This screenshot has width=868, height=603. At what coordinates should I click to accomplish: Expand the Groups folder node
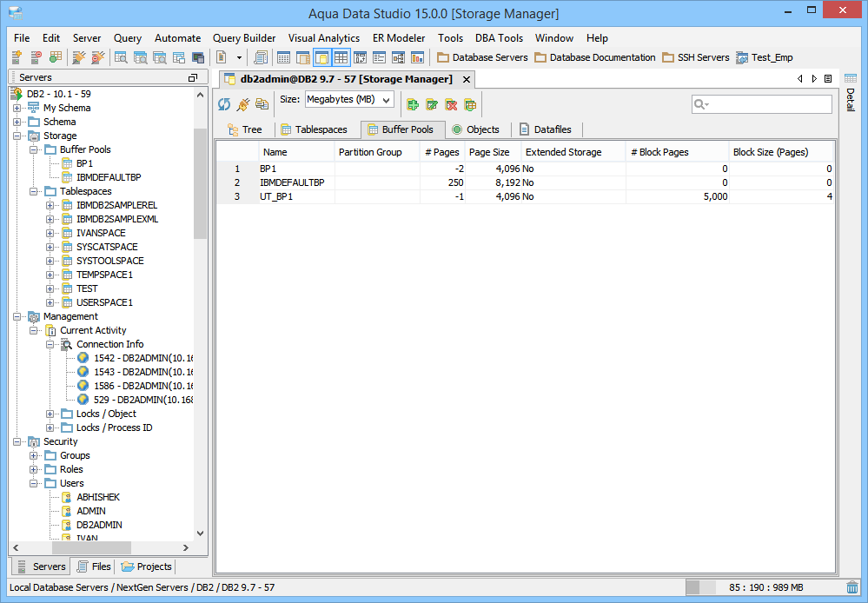pyautogui.click(x=34, y=455)
